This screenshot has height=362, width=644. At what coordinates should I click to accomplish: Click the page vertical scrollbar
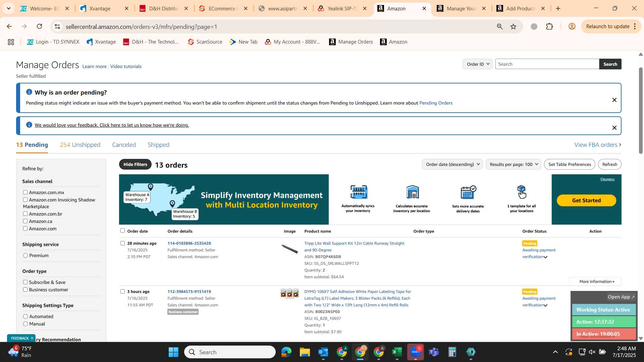641,111
